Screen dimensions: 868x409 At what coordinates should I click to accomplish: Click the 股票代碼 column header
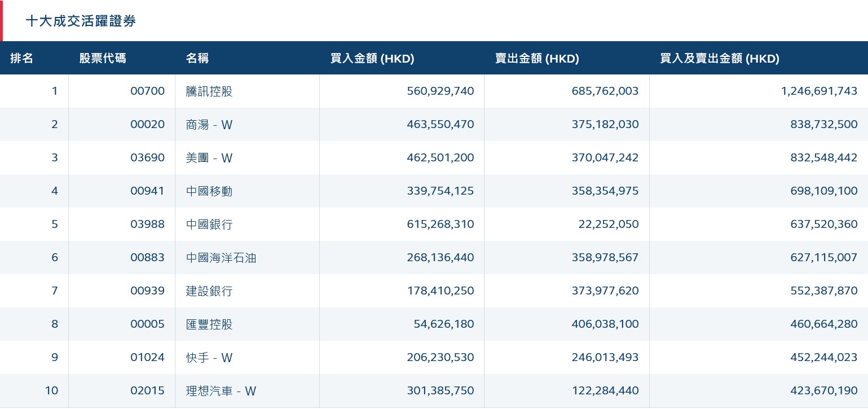pyautogui.click(x=103, y=58)
